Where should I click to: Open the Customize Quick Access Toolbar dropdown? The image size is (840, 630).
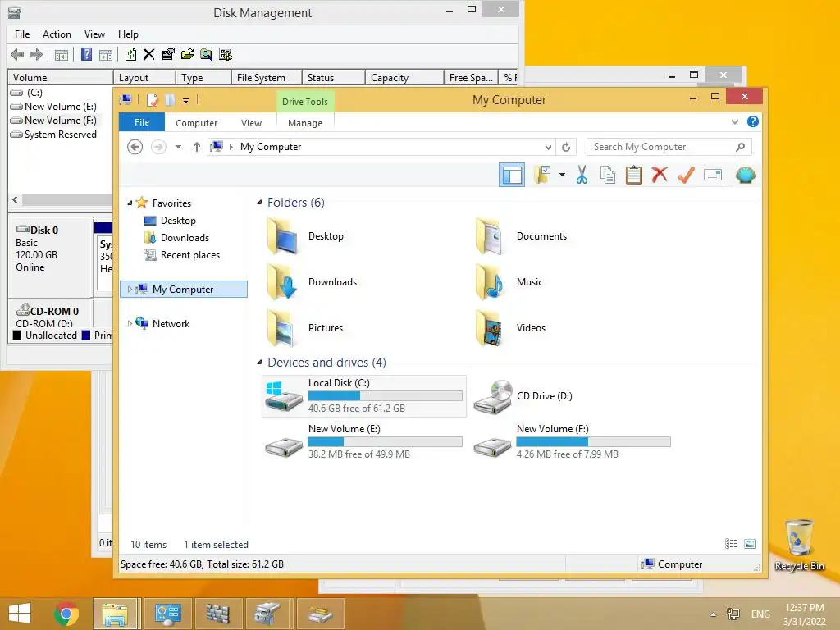[x=185, y=100]
